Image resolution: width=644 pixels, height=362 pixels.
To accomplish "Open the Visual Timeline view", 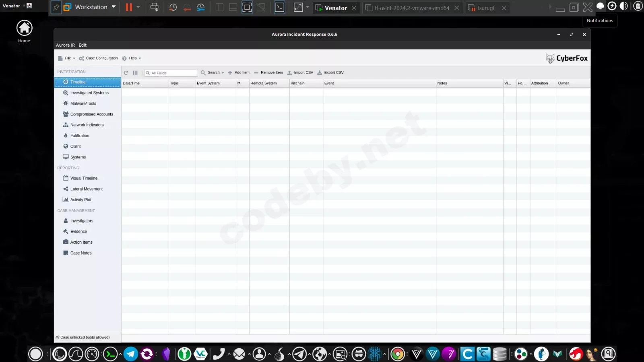I will [83, 178].
